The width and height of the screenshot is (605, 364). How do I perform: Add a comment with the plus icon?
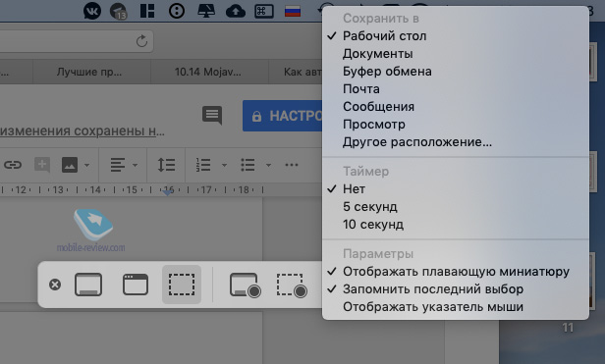pos(42,165)
